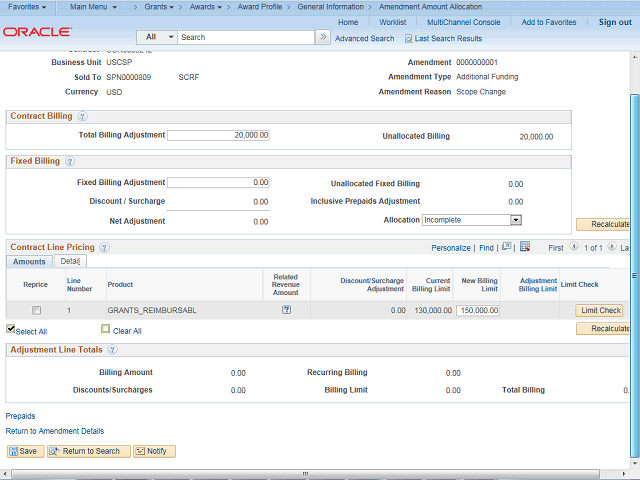
Task: Click the Adjustment Line Totals help icon
Action: (x=112, y=350)
